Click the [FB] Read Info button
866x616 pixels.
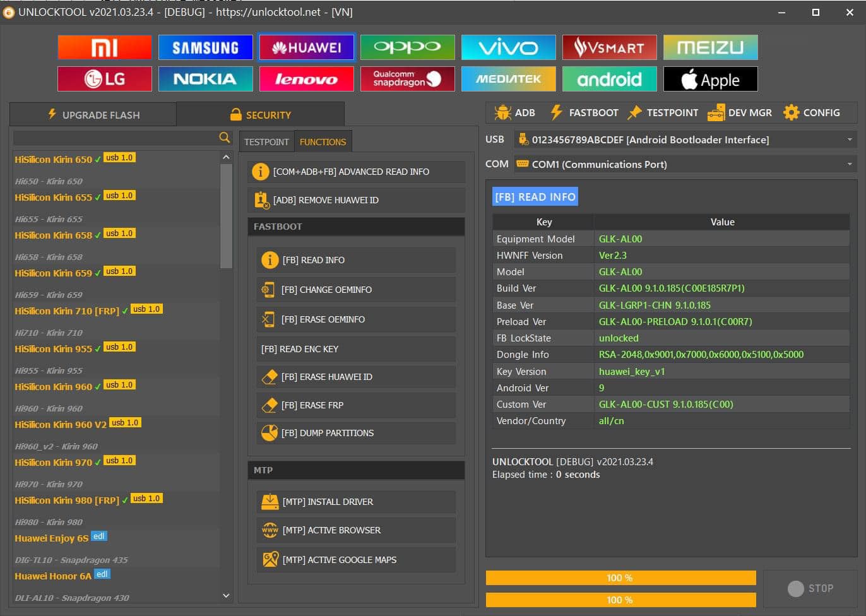(356, 260)
